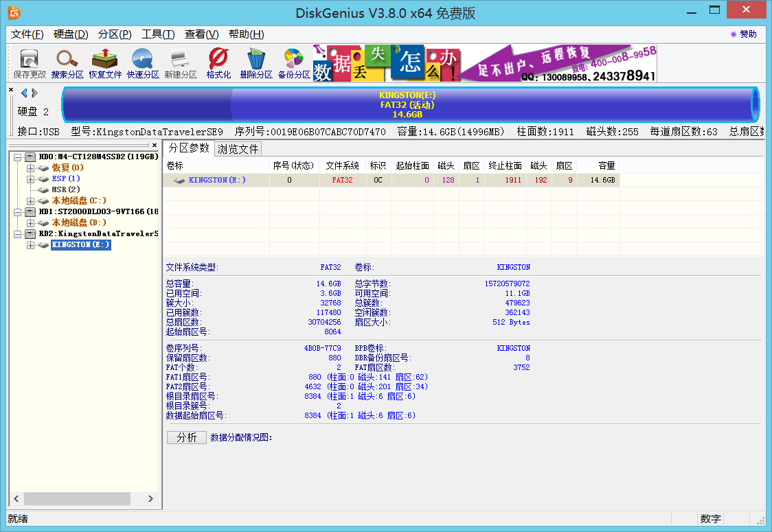Viewport: 772px width, 532px height.
Task: Close the left tree pane
Action: click(x=154, y=145)
